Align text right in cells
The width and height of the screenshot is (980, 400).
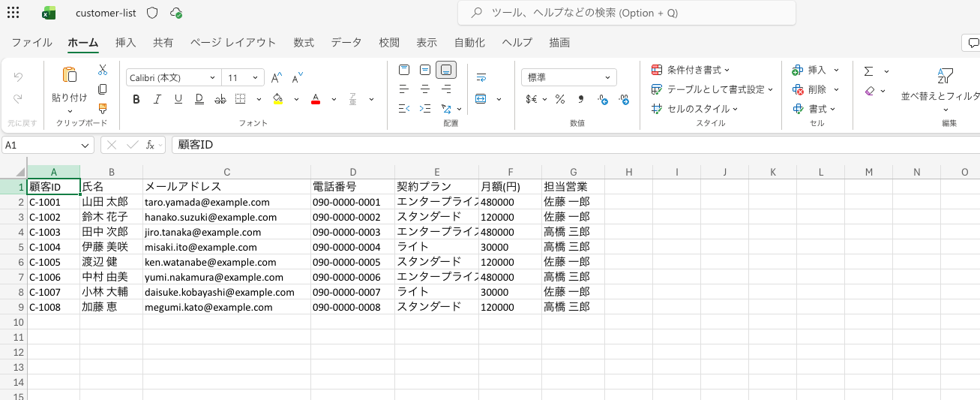[446, 89]
